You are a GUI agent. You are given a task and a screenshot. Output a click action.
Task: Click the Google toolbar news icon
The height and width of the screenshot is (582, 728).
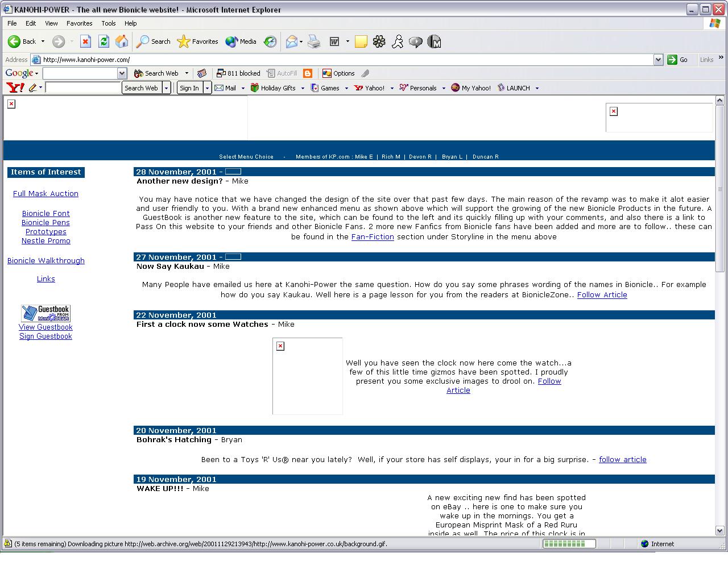click(x=201, y=73)
